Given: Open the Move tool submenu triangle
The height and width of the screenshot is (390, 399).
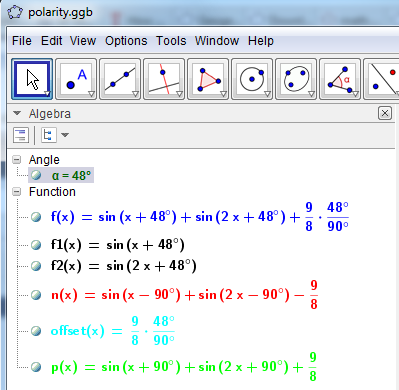Looking at the screenshot, I should (x=47, y=94).
